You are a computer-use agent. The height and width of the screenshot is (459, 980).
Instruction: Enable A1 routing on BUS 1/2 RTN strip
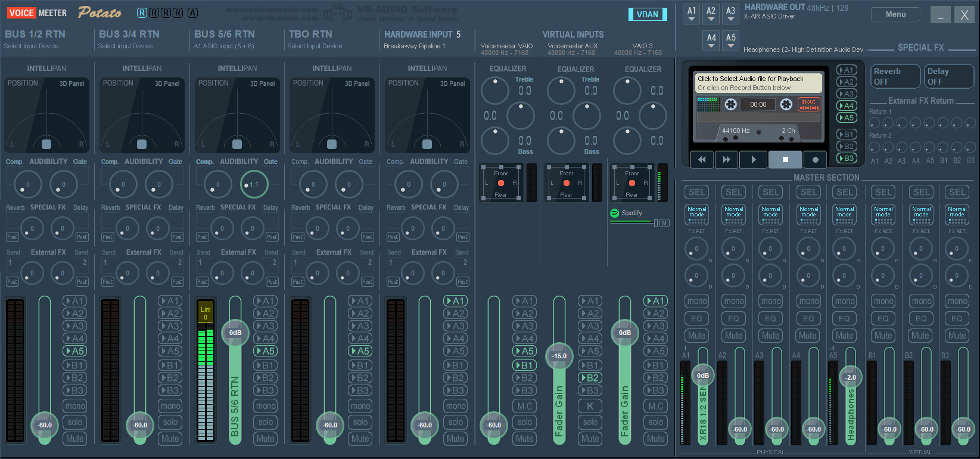point(75,301)
